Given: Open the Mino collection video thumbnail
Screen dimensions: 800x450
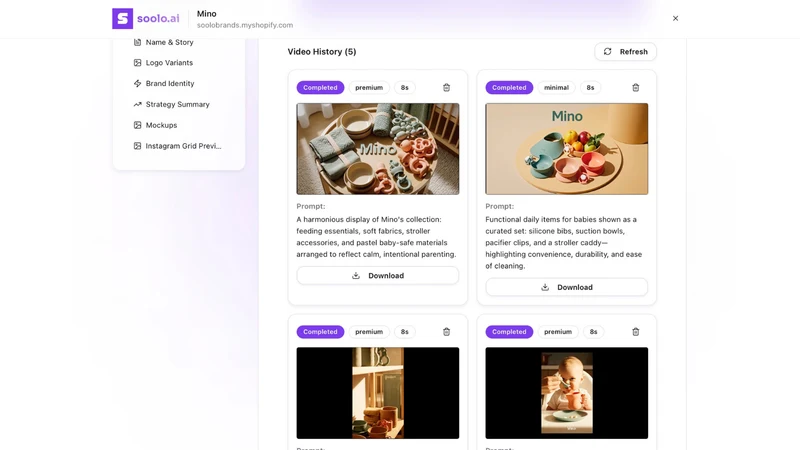Looking at the screenshot, I should coord(378,149).
